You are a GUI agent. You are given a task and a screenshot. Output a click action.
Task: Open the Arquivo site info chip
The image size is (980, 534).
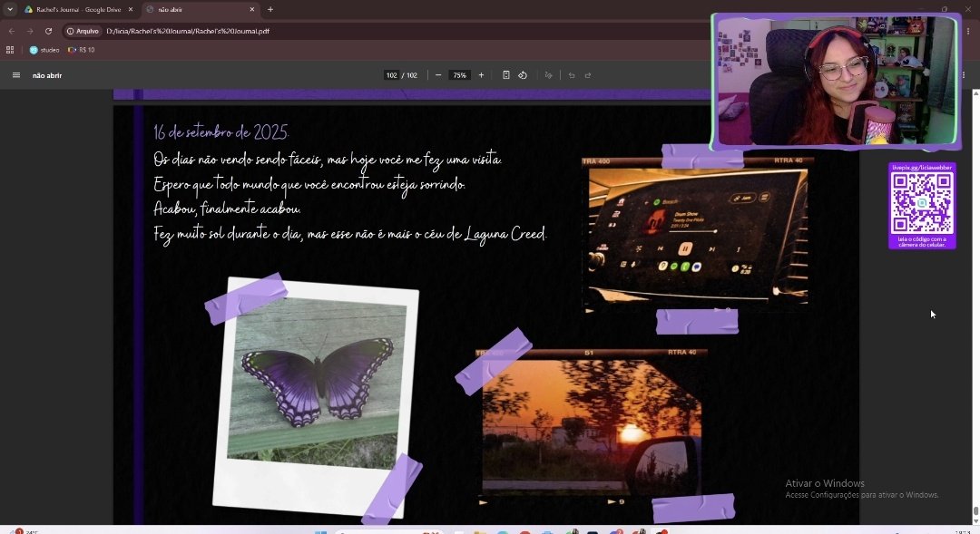[x=83, y=31]
